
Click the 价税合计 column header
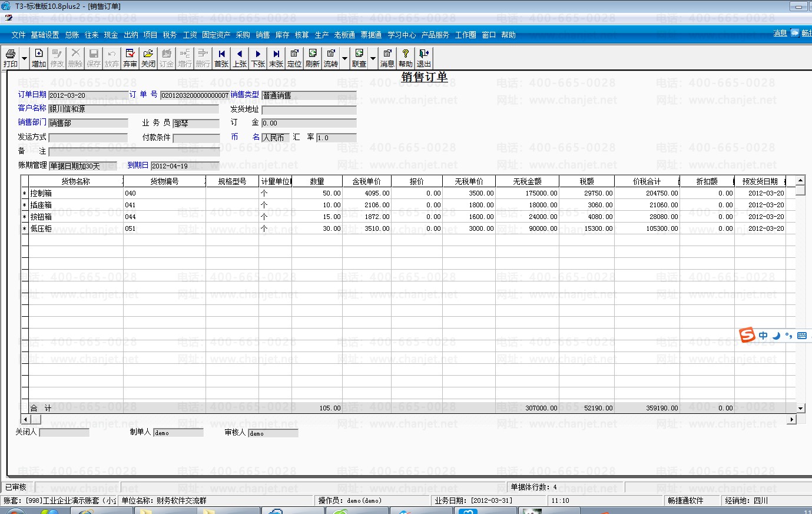point(647,181)
